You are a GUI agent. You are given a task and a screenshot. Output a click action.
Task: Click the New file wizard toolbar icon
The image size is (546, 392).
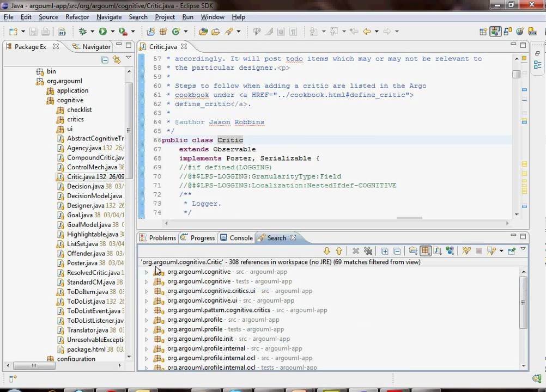tap(13, 32)
